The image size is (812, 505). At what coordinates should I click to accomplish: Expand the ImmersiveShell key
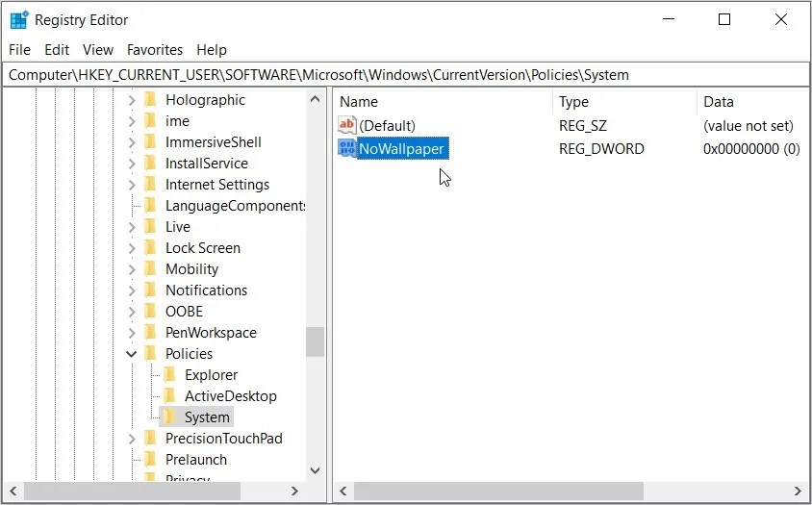point(132,142)
